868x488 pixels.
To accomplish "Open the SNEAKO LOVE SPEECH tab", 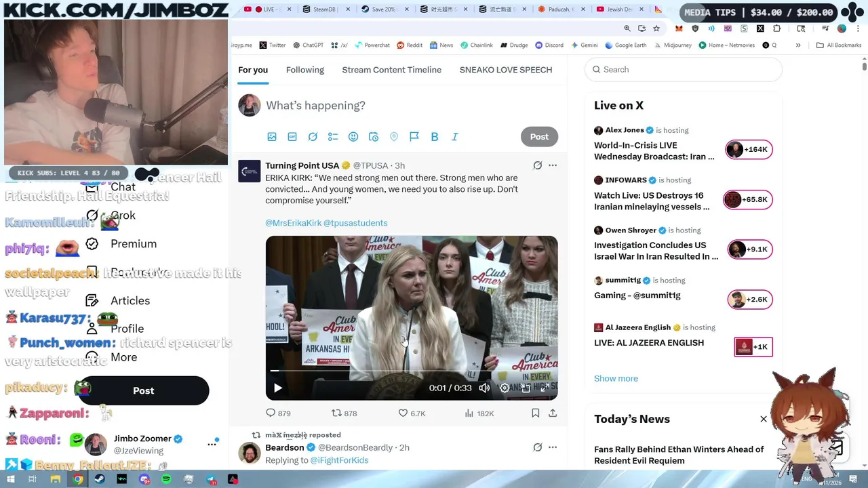I will click(506, 70).
